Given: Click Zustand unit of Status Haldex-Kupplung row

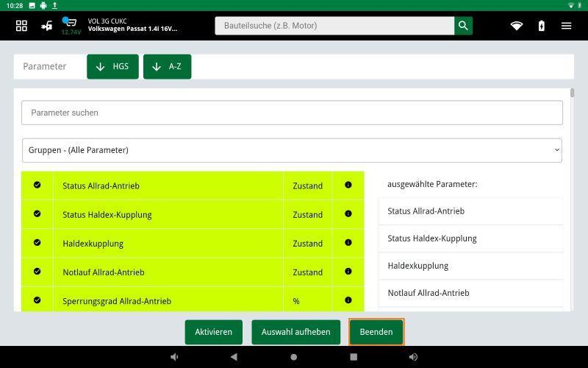Looking at the screenshot, I should [x=307, y=215].
